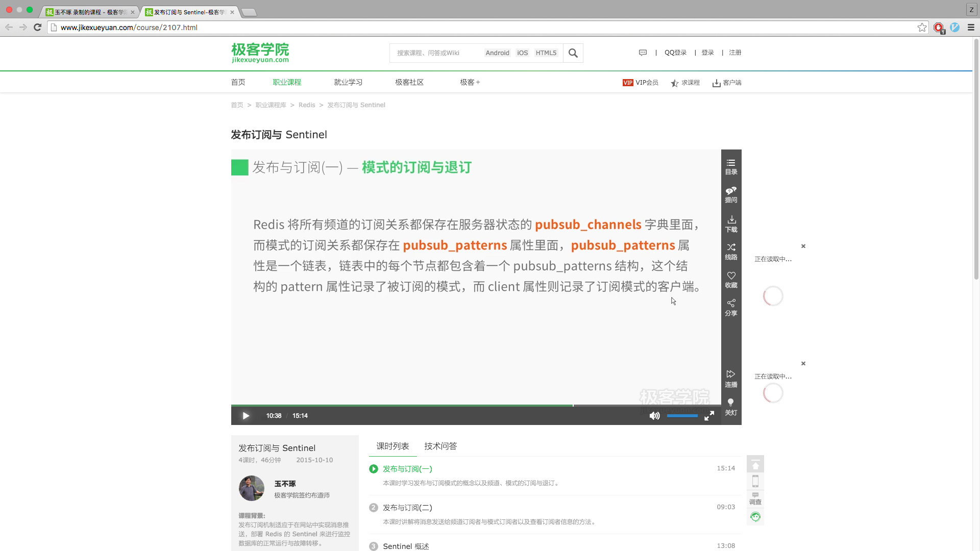The image size is (980, 551).
Task: Open lesson 发布与订阅(二) from the list
Action: (x=407, y=508)
